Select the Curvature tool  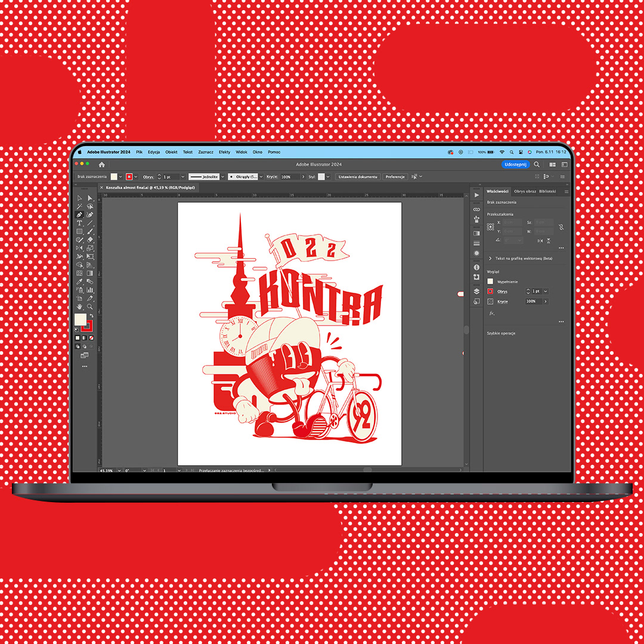coord(90,215)
